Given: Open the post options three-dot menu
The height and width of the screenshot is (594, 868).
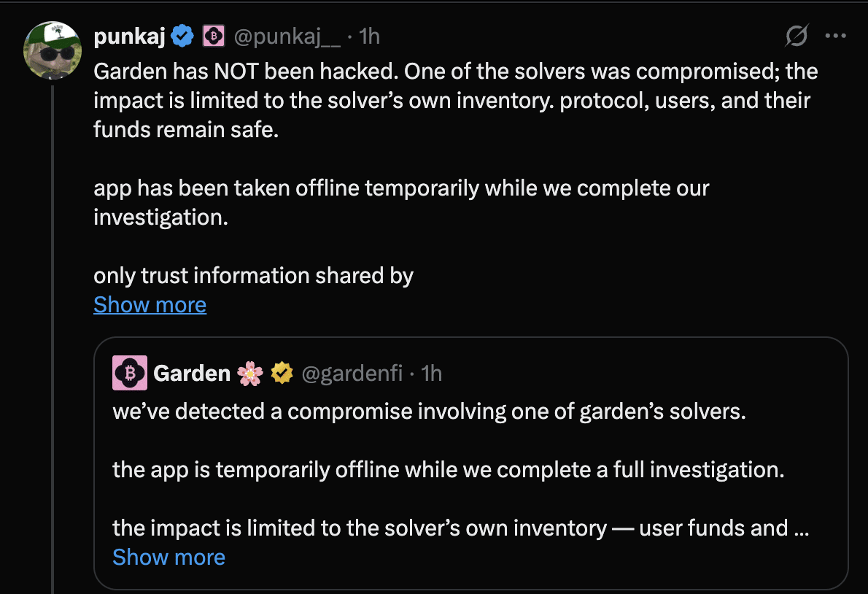Looking at the screenshot, I should tap(836, 35).
